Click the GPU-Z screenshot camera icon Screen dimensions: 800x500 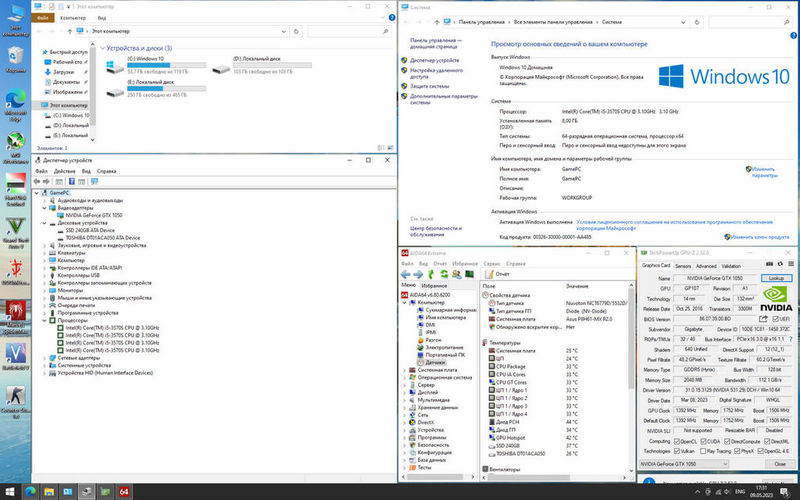769,264
